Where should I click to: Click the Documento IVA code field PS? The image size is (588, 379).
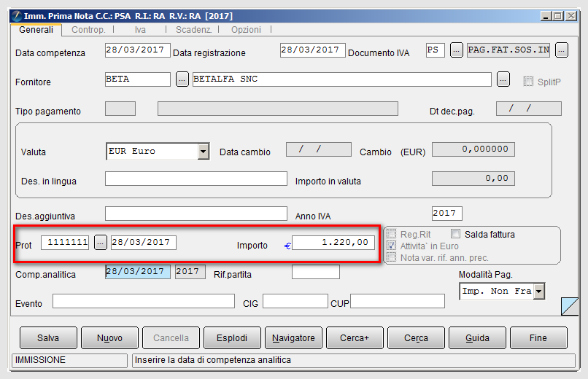[436, 50]
